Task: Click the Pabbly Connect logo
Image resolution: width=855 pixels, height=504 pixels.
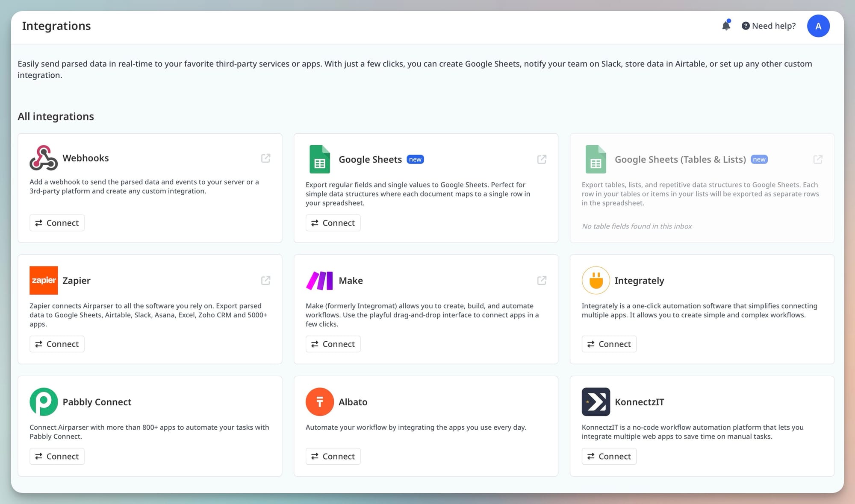Action: pos(44,402)
